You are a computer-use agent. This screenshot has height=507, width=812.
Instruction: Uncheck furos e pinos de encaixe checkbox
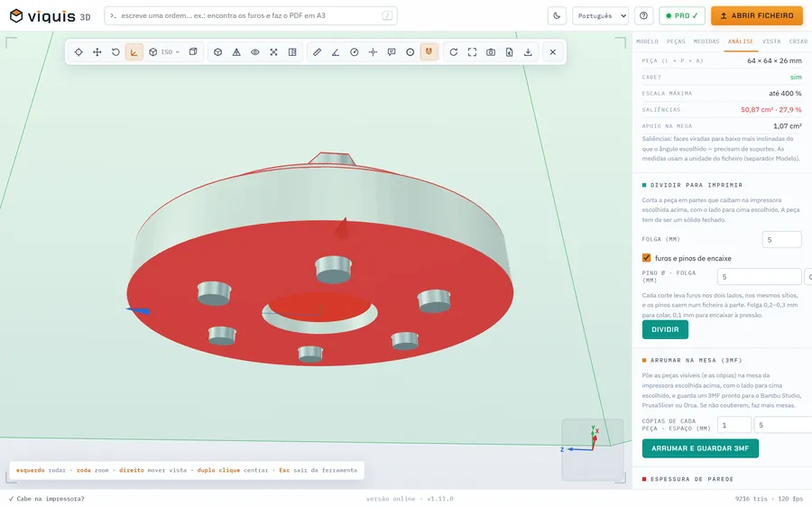(x=646, y=258)
